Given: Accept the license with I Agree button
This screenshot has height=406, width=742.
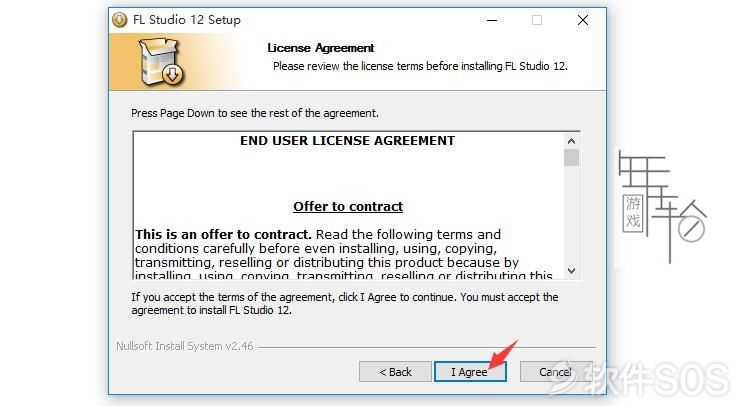Looking at the screenshot, I should (470, 372).
